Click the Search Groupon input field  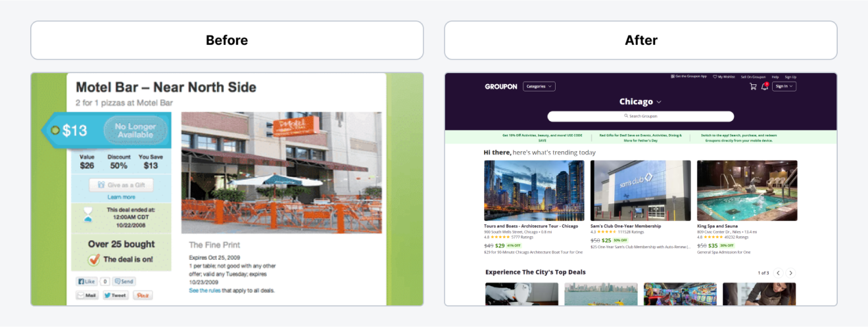pos(640,116)
